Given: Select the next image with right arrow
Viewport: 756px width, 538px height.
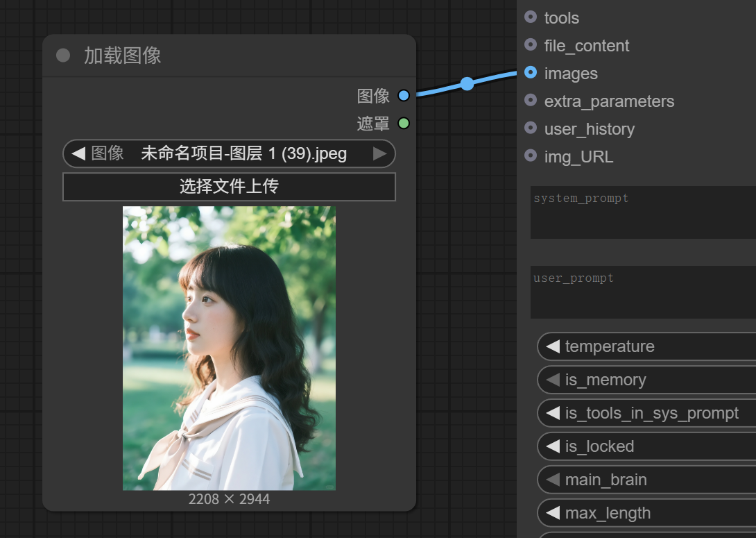Looking at the screenshot, I should point(379,153).
